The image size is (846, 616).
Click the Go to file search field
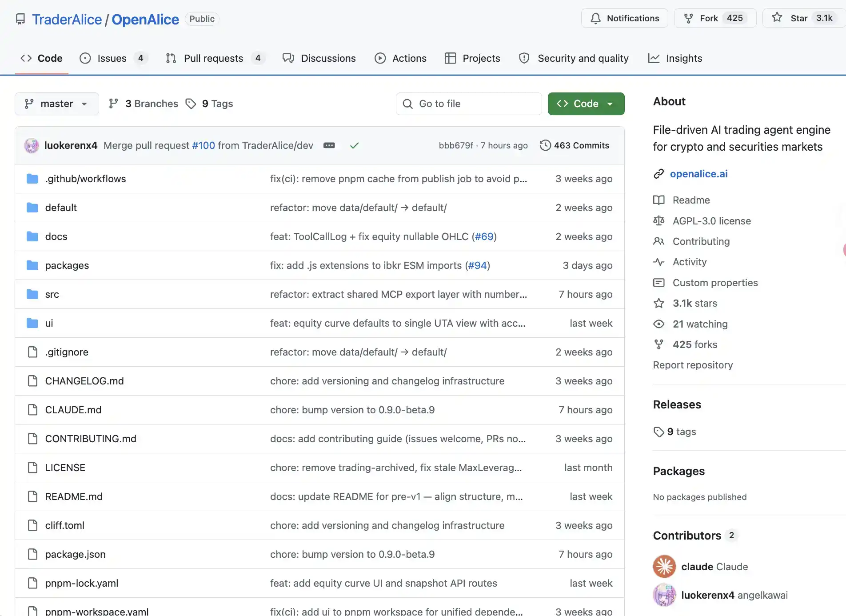pos(469,104)
